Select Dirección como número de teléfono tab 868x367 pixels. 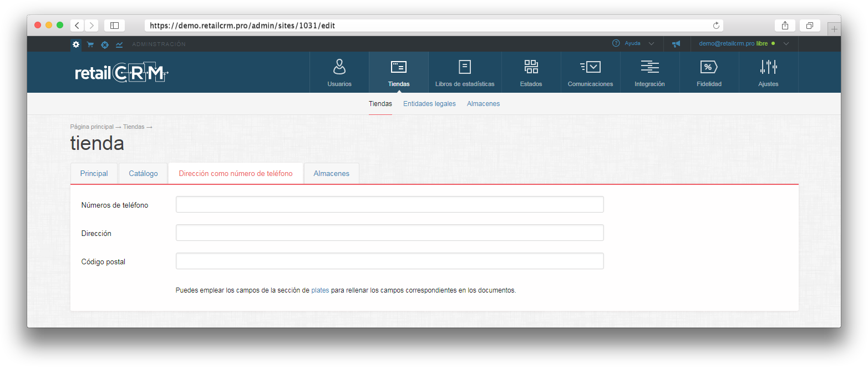236,174
